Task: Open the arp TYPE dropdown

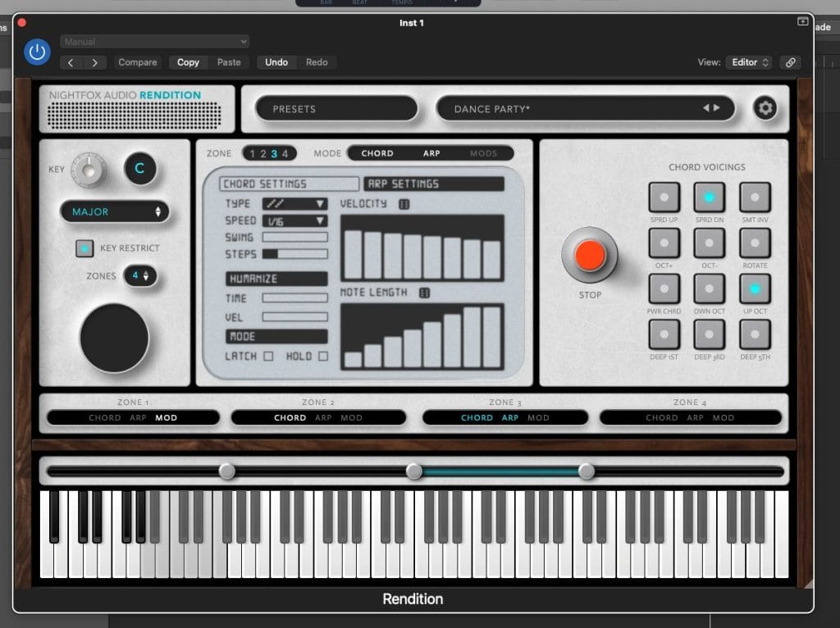Action: [294, 204]
